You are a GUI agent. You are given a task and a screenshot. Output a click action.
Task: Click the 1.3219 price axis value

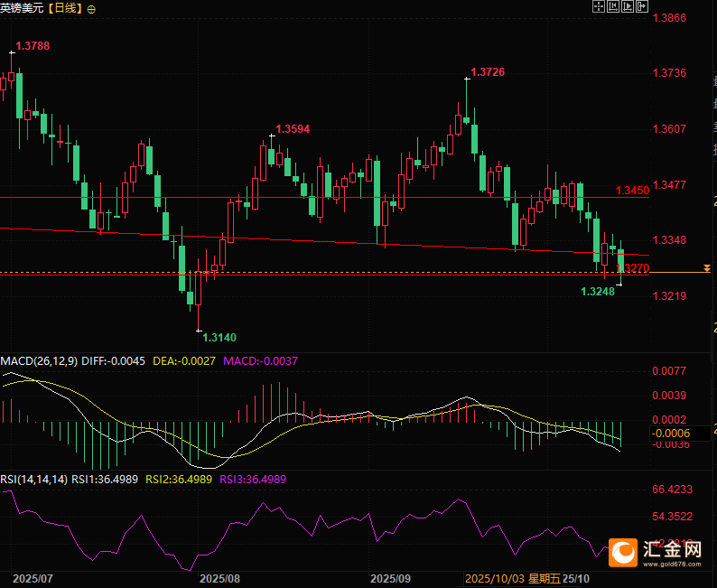point(669,296)
